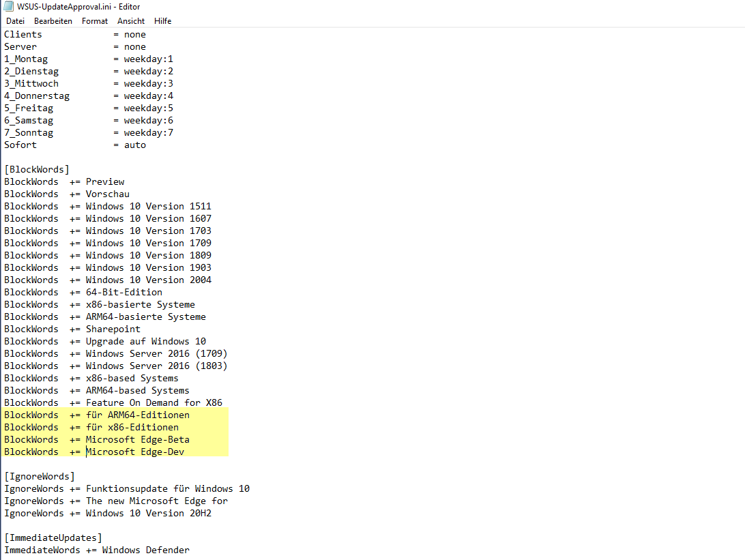Click the '6_Samstag' entry
Screen dimensions: 745x560
point(29,121)
